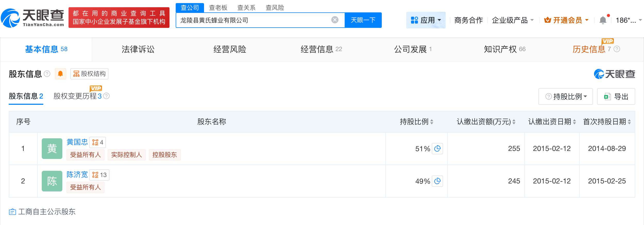Switch to the 知识产权 tab
Viewport: 644px width, 225px height.
(502, 50)
